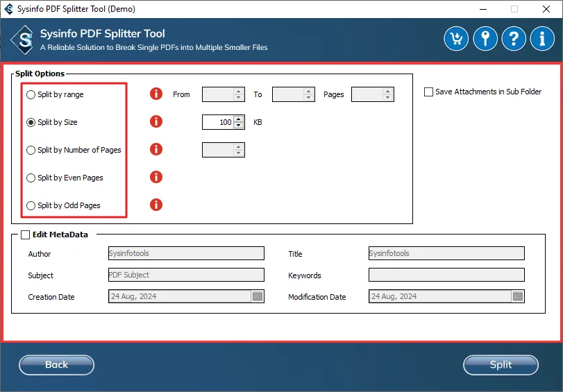
Task: Select the Split by range option
Action: (55, 94)
